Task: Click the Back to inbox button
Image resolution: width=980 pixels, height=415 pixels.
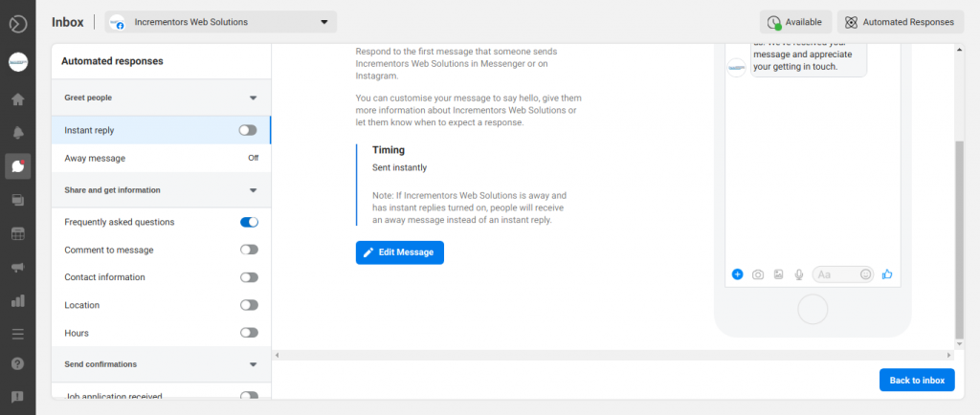Action: [x=917, y=380]
